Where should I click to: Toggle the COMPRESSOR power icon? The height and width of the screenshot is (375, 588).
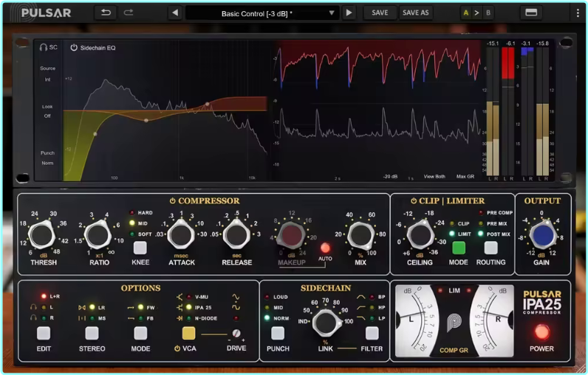click(x=173, y=201)
